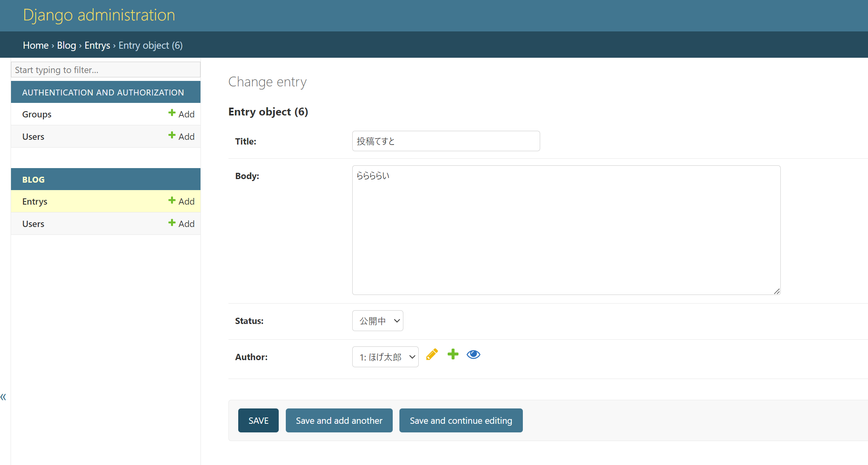Click Save and add another button

[x=339, y=420]
